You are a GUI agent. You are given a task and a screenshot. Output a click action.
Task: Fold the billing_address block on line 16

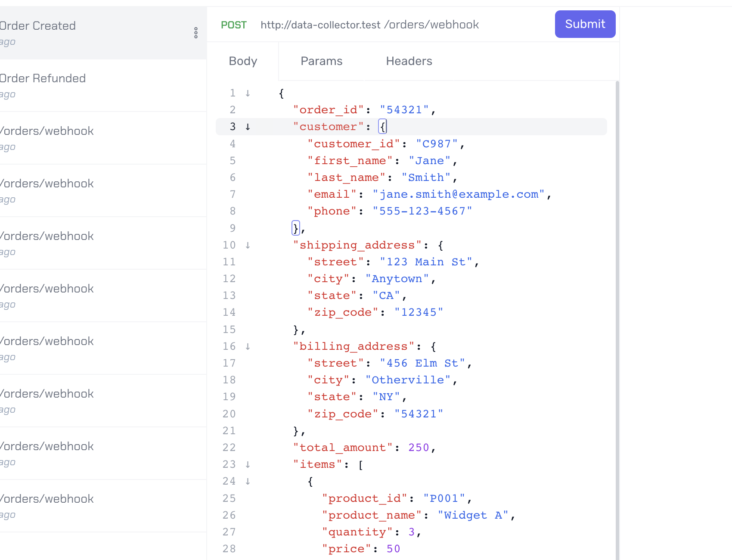click(248, 347)
